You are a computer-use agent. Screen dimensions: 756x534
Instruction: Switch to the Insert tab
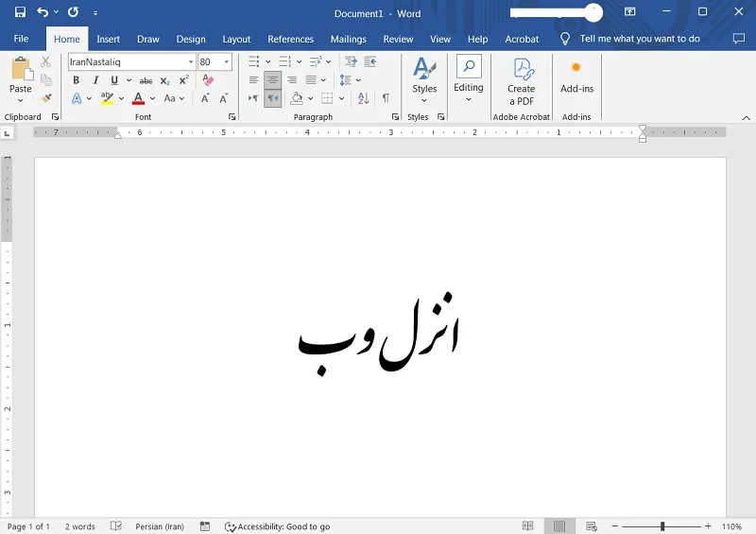point(108,39)
